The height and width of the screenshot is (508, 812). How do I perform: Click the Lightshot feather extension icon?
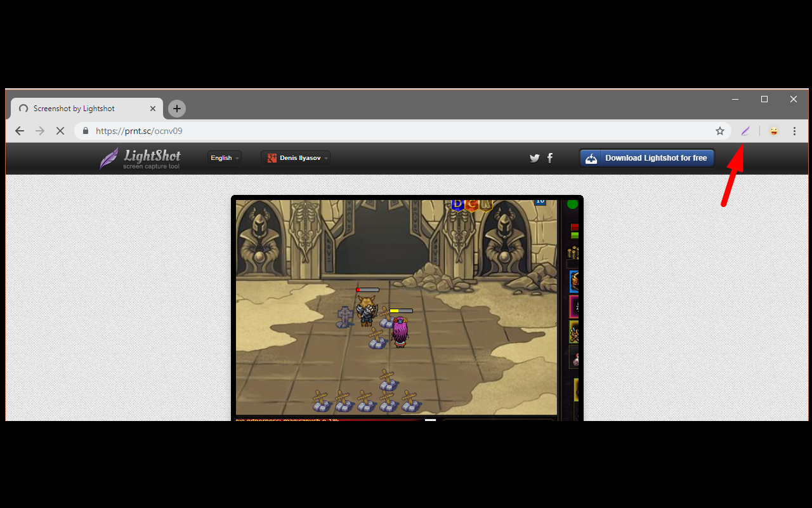(x=745, y=131)
